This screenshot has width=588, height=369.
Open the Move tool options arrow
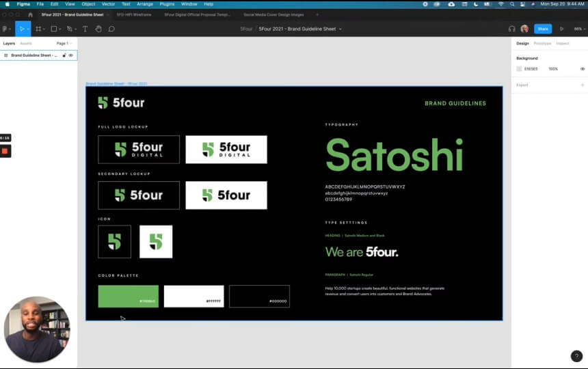click(x=28, y=29)
